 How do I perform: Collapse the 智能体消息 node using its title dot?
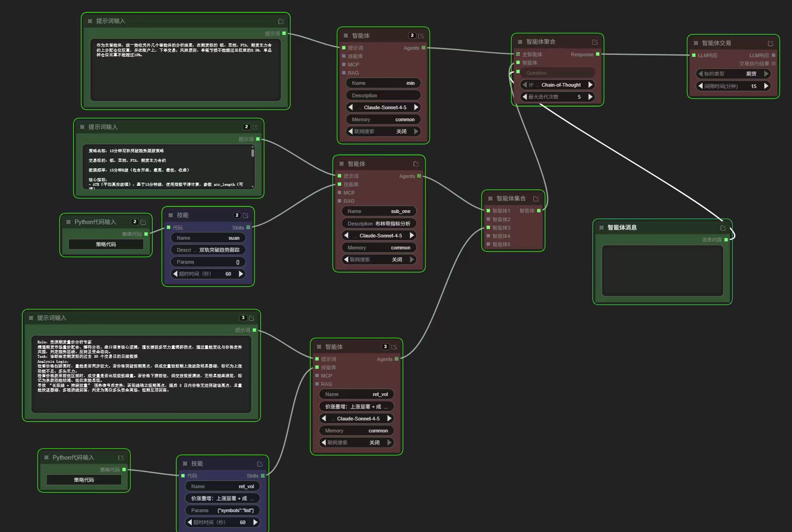[601, 228]
